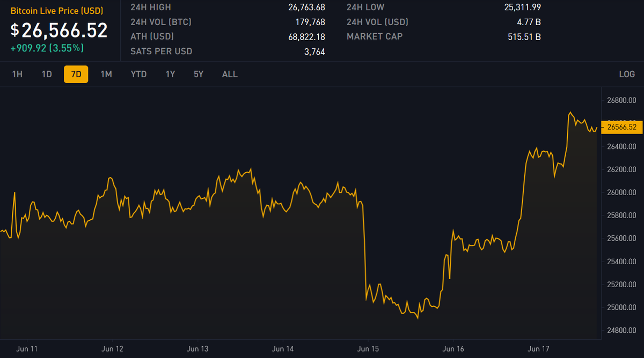Toggle LOG scale on the chart
The width and height of the screenshot is (644, 358).
627,74
